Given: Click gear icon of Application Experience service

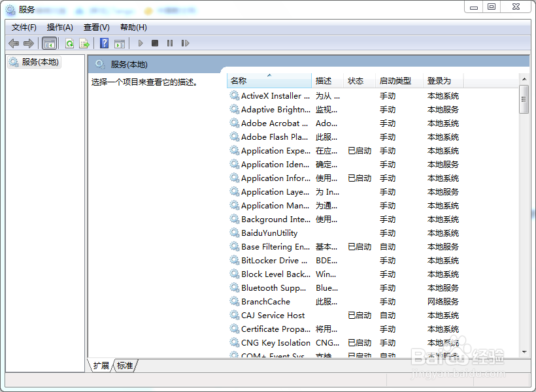Looking at the screenshot, I should point(234,150).
